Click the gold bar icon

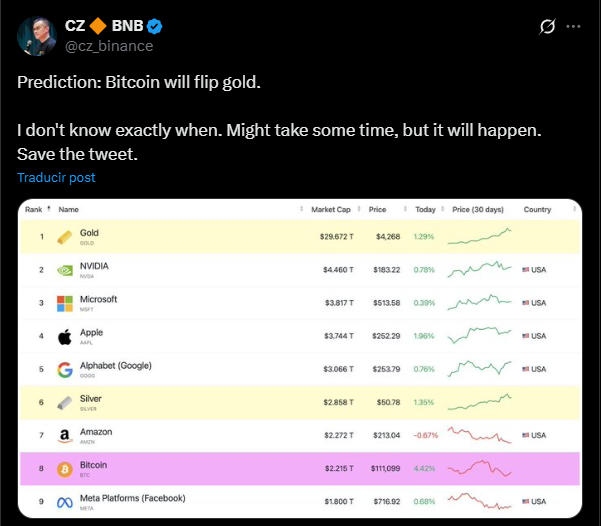coord(65,237)
